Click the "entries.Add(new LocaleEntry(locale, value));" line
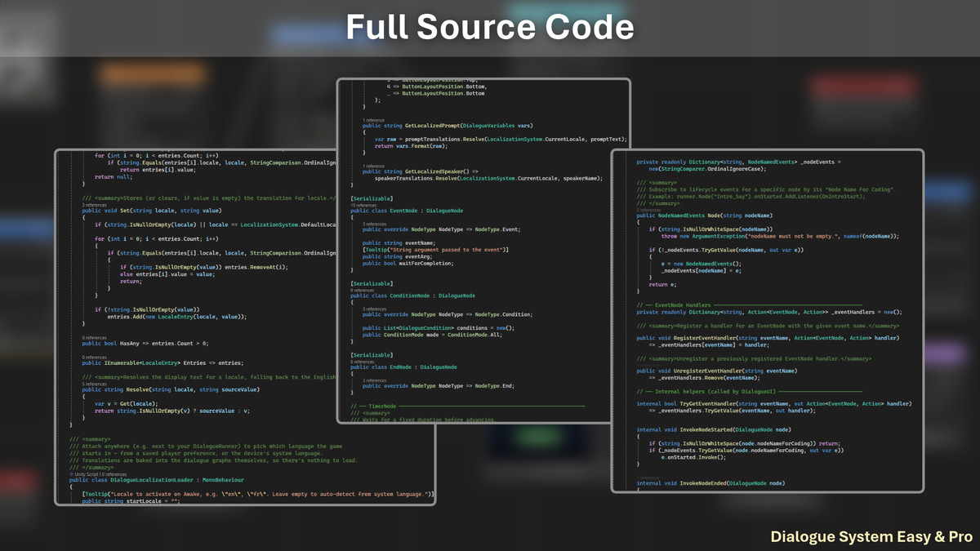Screen dimensions: 980x551 (176, 316)
